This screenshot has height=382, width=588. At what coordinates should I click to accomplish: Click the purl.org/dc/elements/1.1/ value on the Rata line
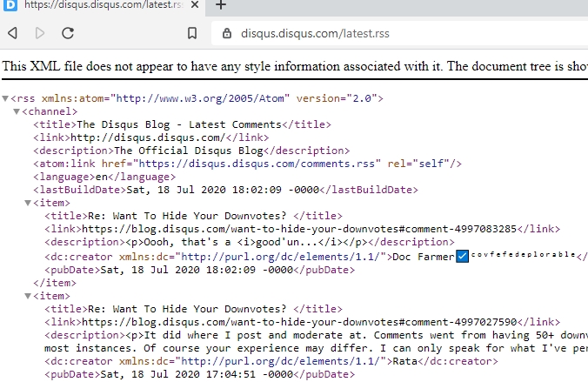(283, 361)
